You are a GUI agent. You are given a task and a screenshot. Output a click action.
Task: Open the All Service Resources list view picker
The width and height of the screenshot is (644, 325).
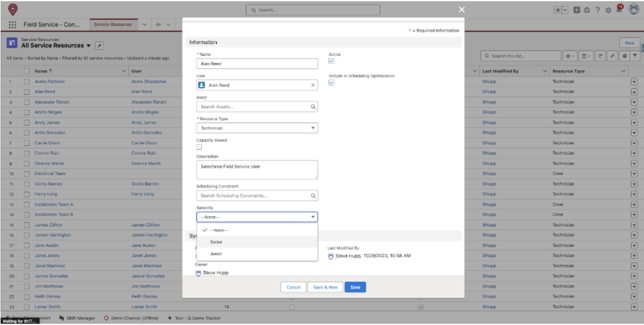point(88,45)
